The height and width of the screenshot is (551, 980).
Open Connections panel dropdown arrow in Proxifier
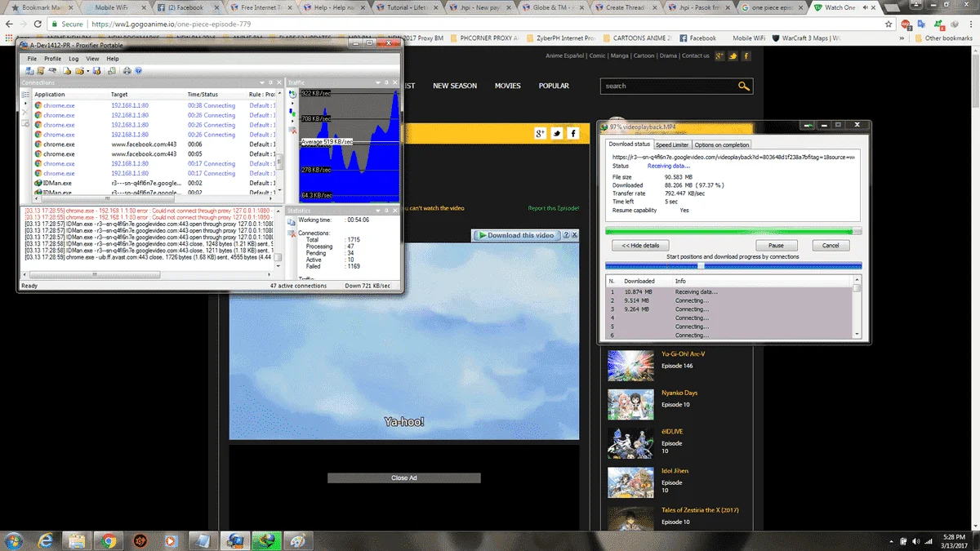click(263, 82)
